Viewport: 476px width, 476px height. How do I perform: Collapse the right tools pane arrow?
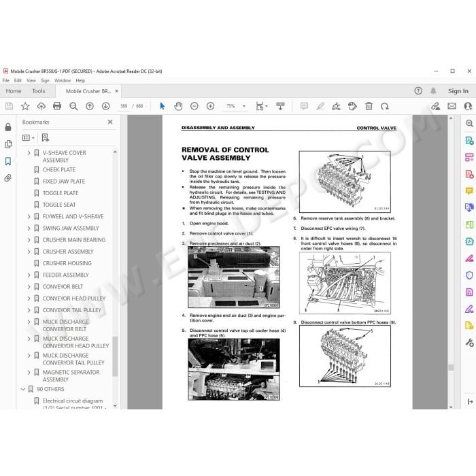[x=471, y=402]
